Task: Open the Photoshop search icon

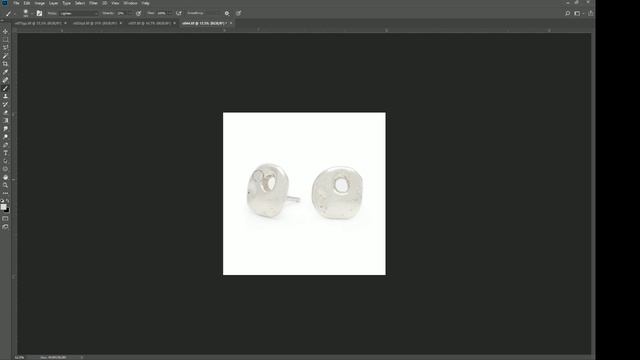Action: click(x=568, y=13)
